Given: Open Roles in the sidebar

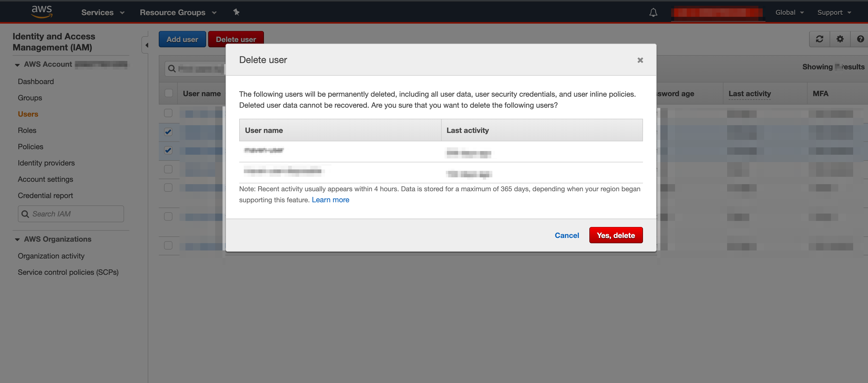Looking at the screenshot, I should [27, 130].
